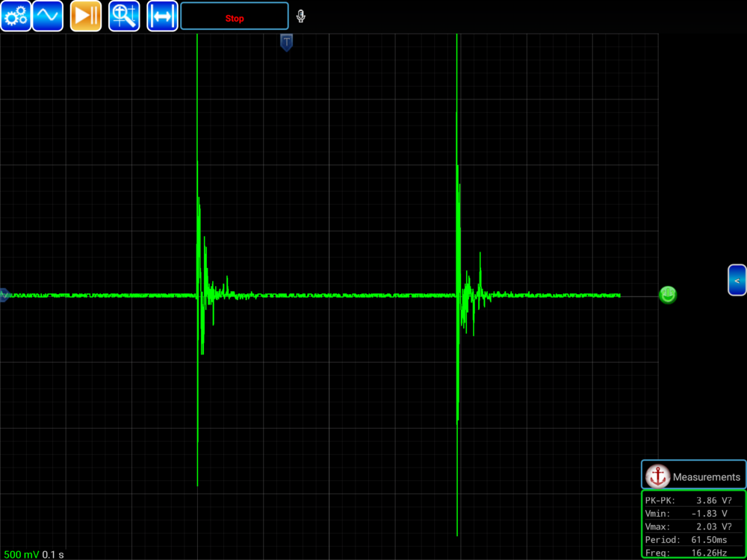Select the PK-PK measurement row
The height and width of the screenshot is (560, 747).
point(693,501)
